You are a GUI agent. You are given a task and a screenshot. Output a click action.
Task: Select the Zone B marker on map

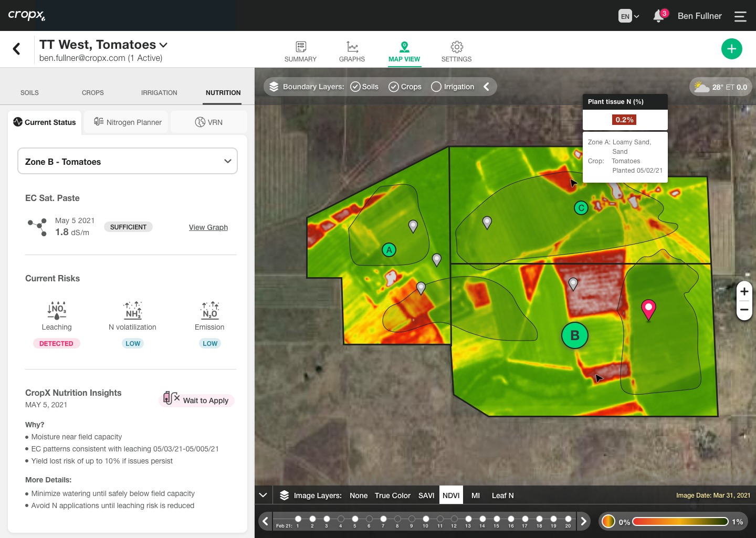(575, 335)
